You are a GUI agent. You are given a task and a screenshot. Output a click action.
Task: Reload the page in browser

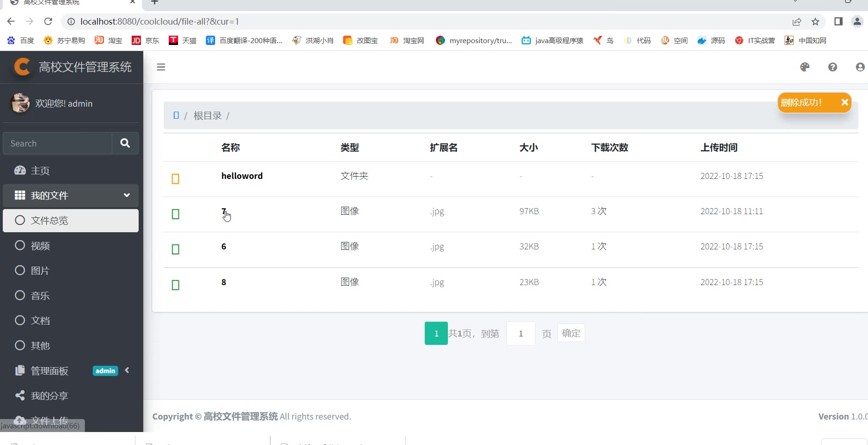pyautogui.click(x=48, y=22)
